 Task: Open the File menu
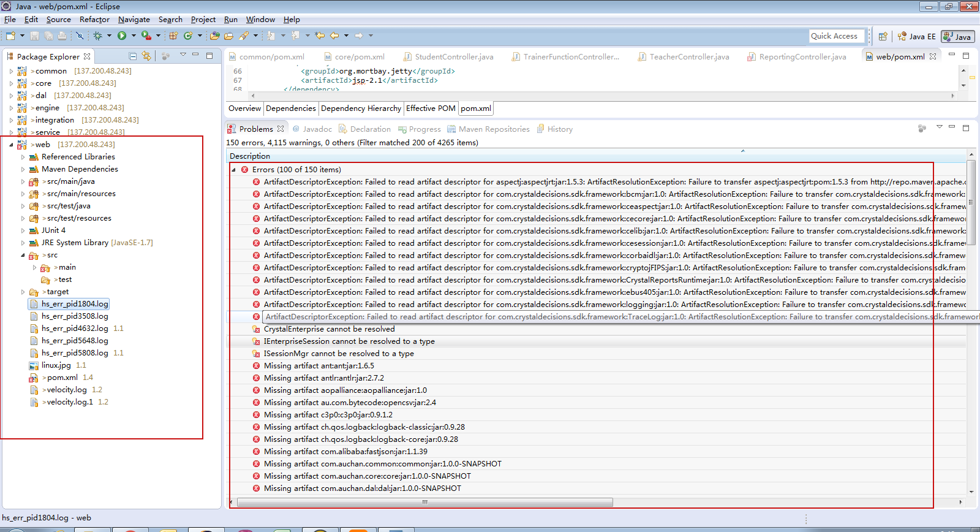(10, 20)
